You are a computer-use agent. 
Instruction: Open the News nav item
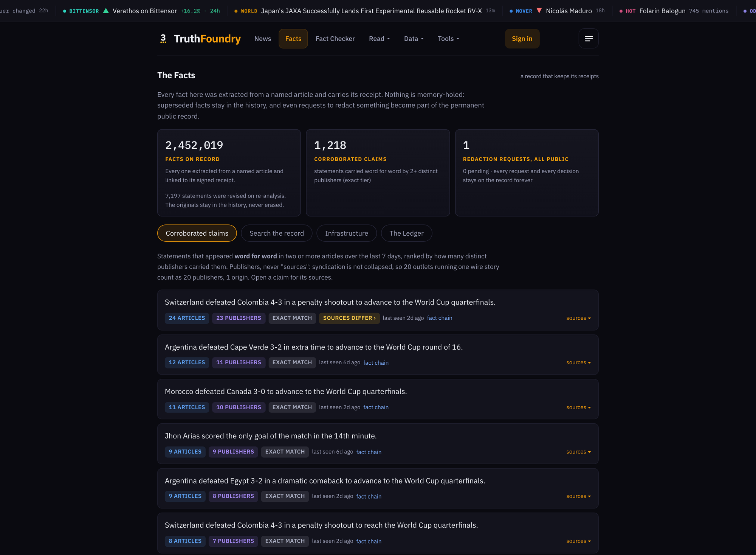263,39
